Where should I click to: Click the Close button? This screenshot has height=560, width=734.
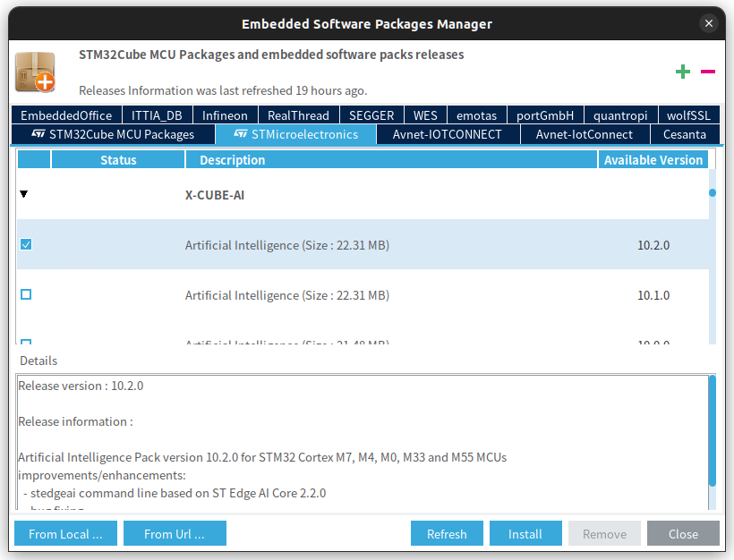pos(683,533)
